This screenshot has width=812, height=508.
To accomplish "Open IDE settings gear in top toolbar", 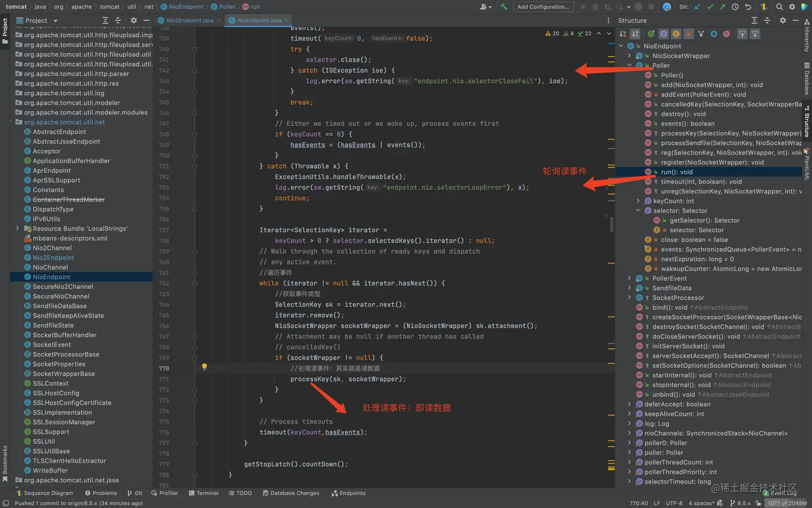I will (792, 7).
